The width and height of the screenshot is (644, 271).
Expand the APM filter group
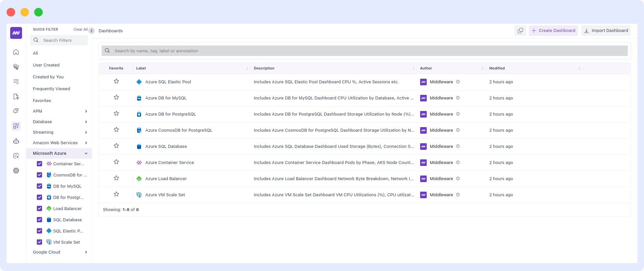point(86,111)
